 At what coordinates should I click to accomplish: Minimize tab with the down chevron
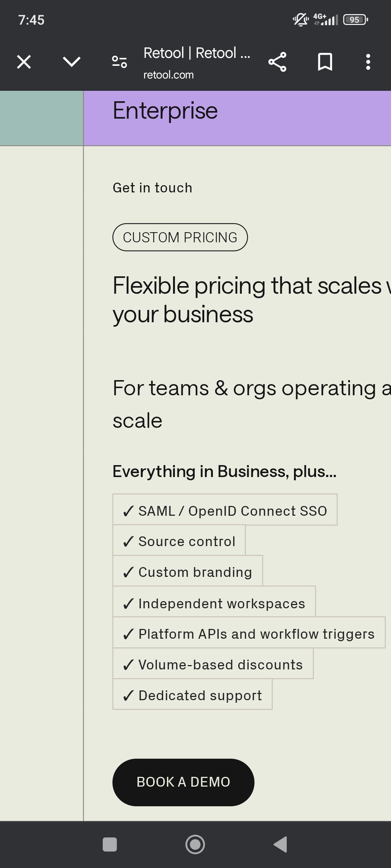[72, 62]
